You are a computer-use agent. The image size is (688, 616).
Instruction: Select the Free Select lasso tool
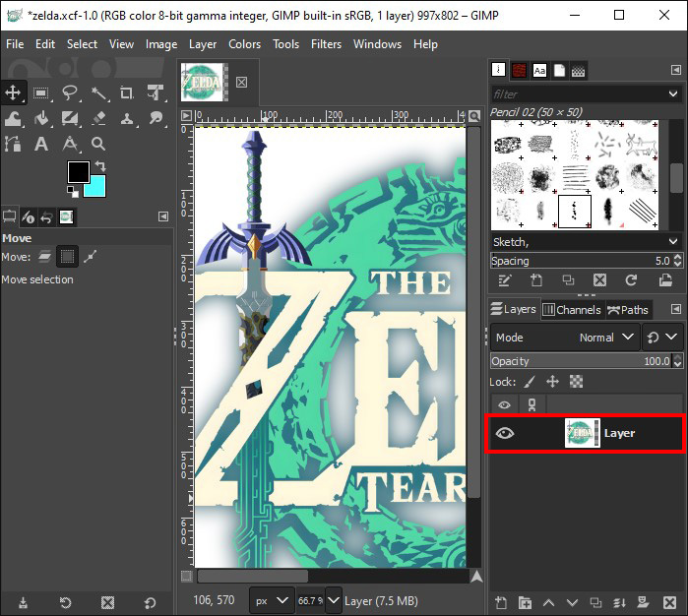tap(70, 93)
